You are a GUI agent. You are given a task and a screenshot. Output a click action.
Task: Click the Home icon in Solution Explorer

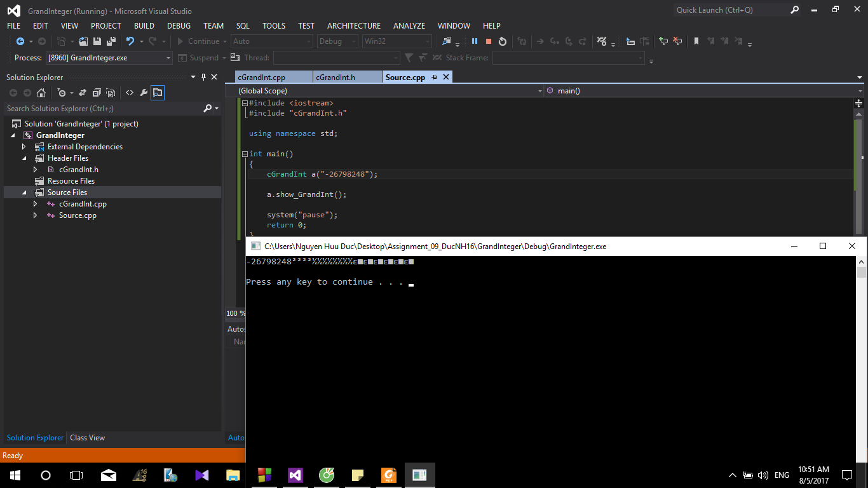coord(41,93)
